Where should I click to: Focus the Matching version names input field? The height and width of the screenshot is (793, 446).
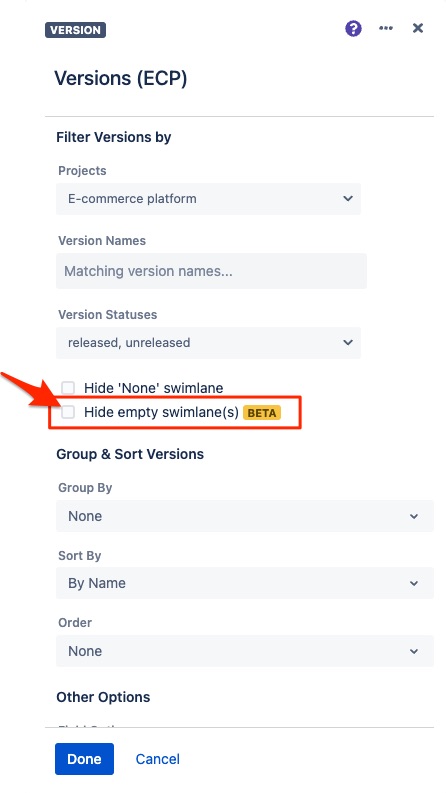click(211, 271)
